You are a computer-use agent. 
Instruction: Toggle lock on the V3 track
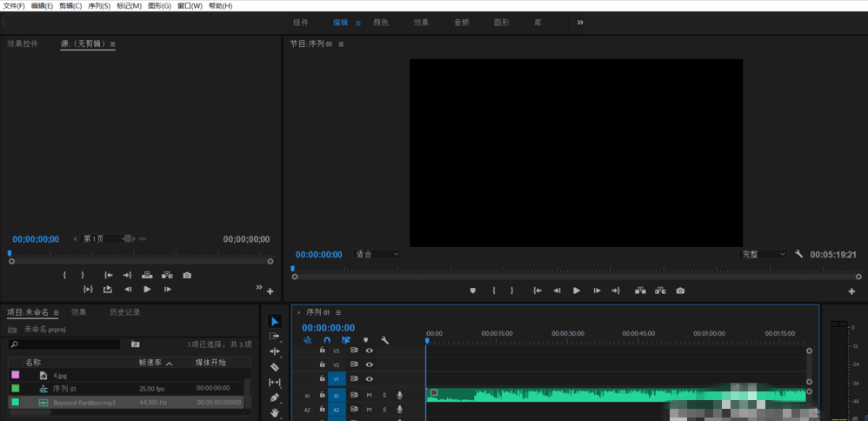pos(323,351)
